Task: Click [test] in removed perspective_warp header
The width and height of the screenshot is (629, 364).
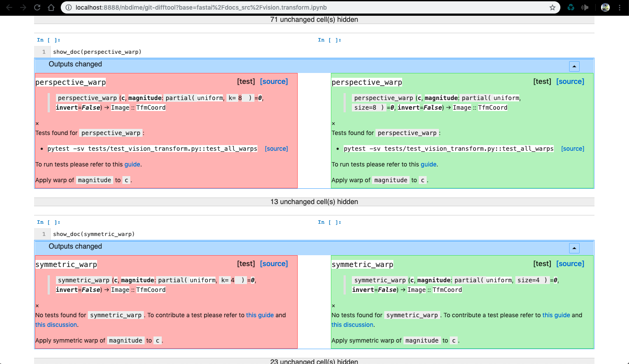Action: pyautogui.click(x=246, y=81)
